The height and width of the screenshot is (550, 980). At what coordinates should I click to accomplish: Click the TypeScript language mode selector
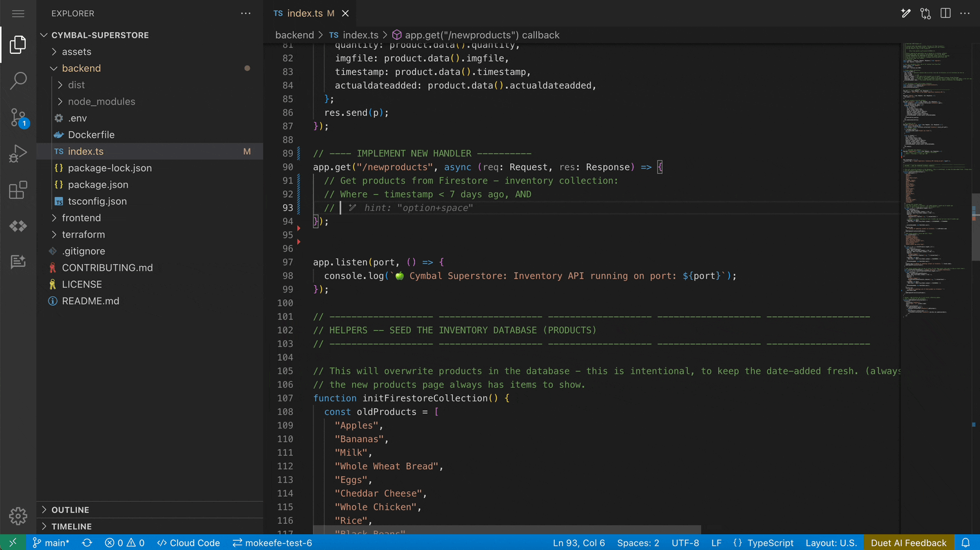tap(763, 543)
